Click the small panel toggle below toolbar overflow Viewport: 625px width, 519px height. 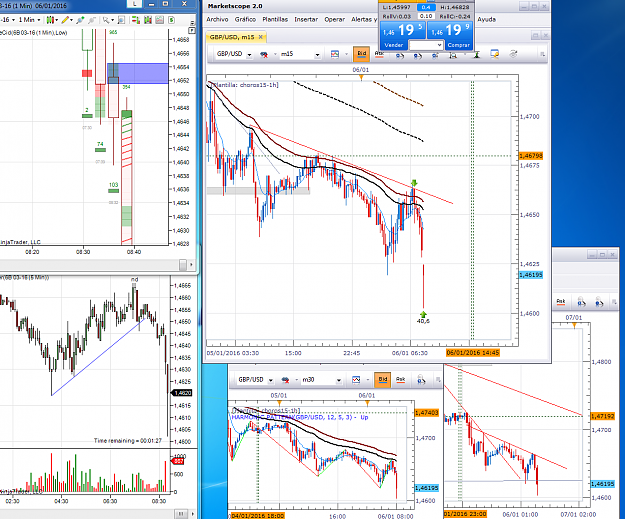click(x=192, y=30)
